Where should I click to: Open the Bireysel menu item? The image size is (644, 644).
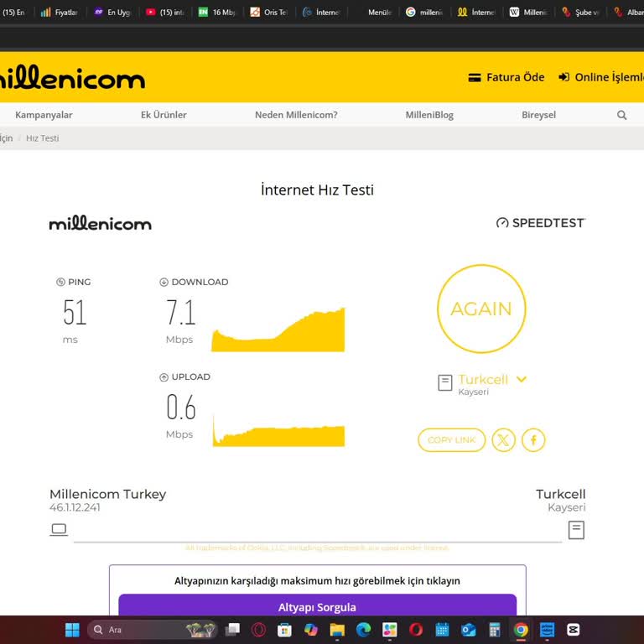(x=538, y=115)
